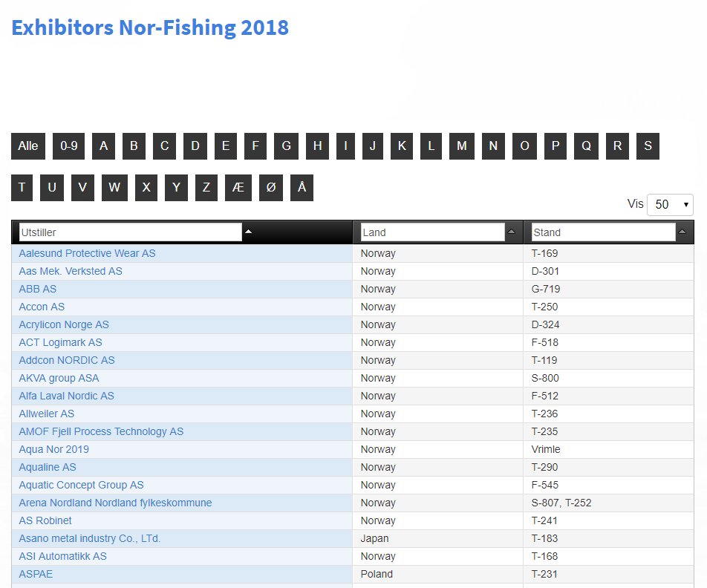The height and width of the screenshot is (588, 707).
Task: Select the letter M filter
Action: (461, 146)
